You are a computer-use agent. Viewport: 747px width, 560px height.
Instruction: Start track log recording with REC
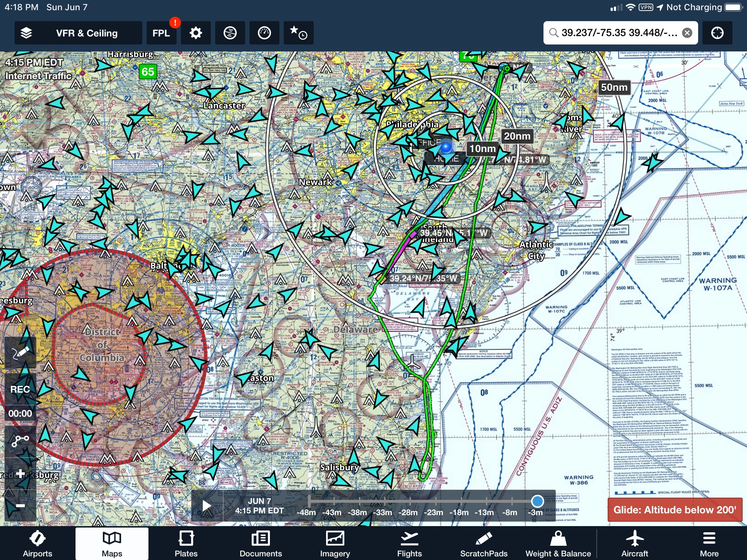(x=20, y=389)
